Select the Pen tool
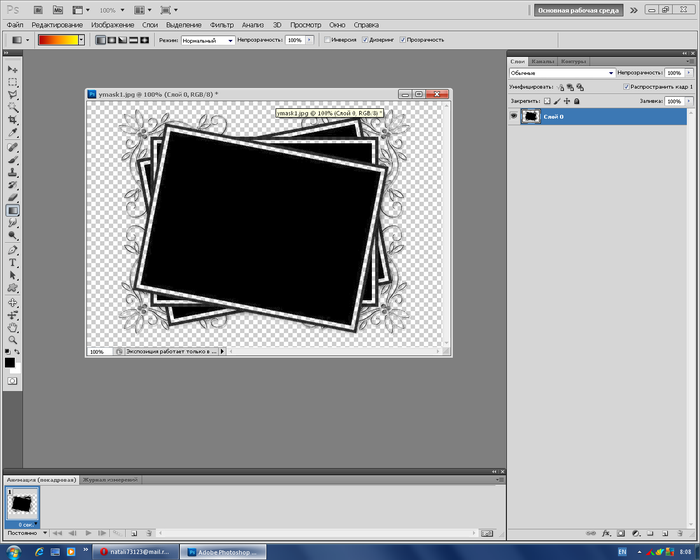 (12, 250)
